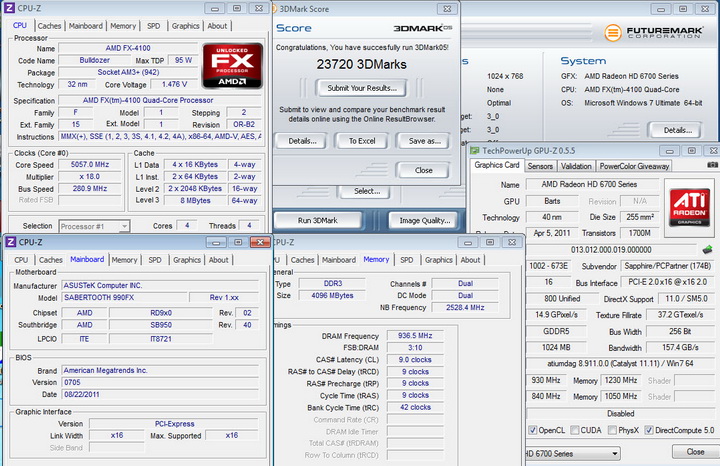Screen dimensions: 720x466
Task: Click the Bus Speed value 280.9 MHz
Action: coord(90,188)
